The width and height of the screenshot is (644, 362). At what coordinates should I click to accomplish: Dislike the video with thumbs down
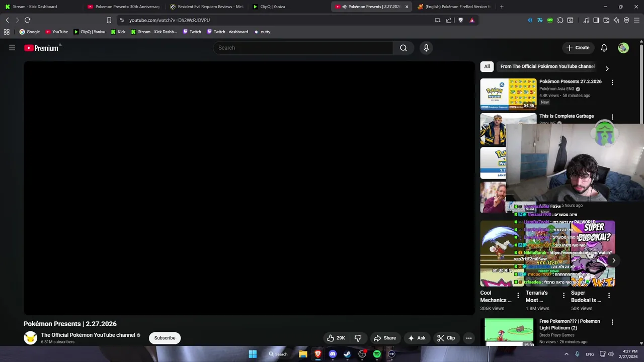358,338
